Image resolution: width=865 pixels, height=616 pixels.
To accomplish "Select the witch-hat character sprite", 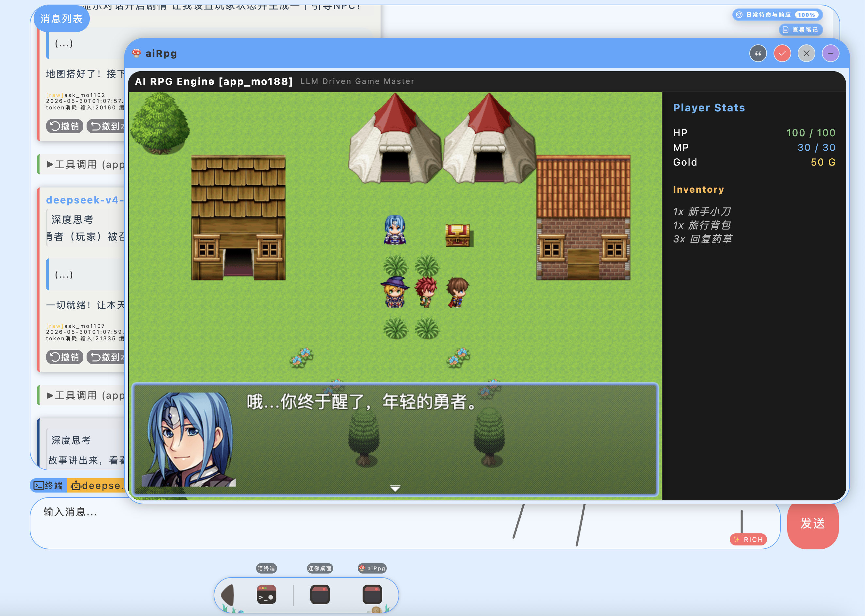I will click(395, 291).
